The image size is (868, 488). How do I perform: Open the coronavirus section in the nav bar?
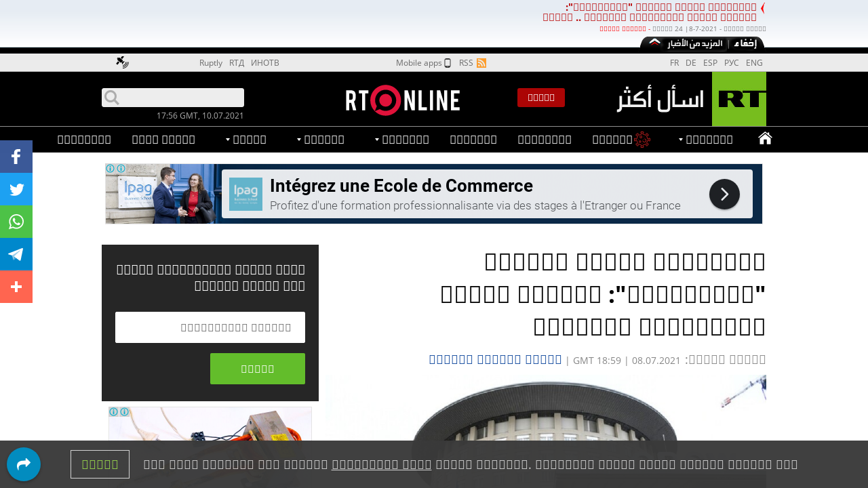621,140
